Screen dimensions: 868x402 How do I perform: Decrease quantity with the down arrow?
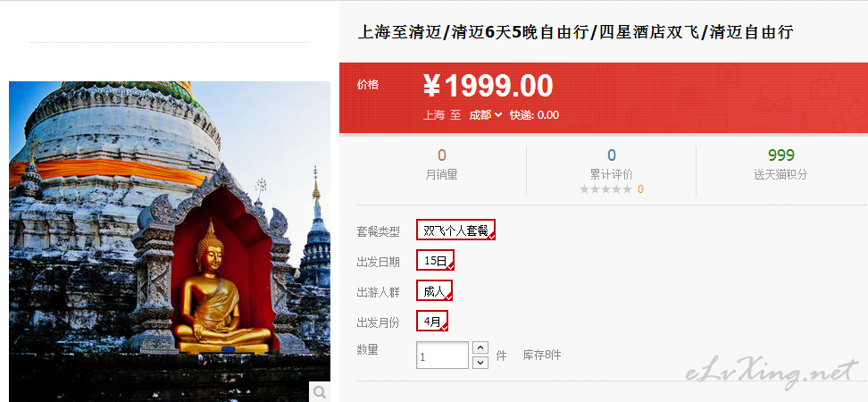481,363
